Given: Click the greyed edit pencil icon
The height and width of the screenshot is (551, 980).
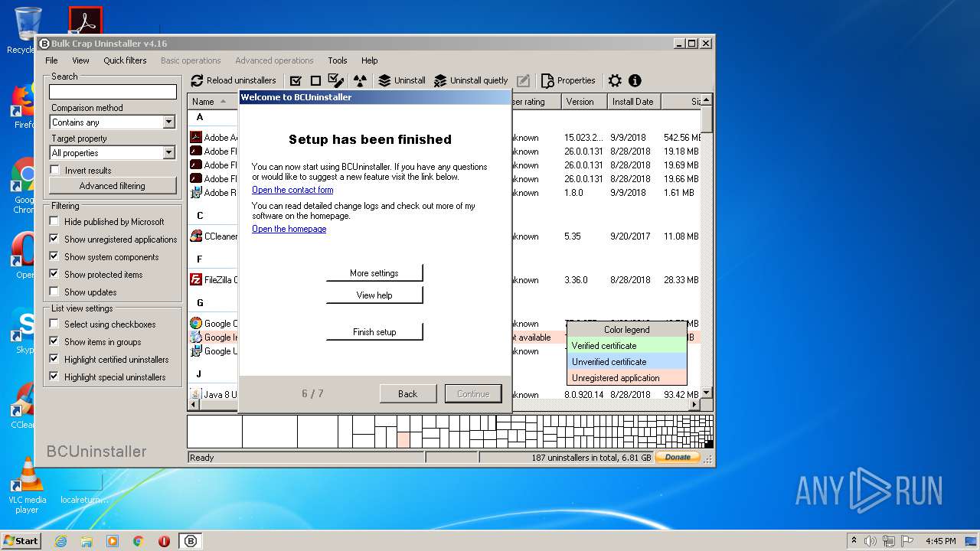Looking at the screenshot, I should (523, 80).
